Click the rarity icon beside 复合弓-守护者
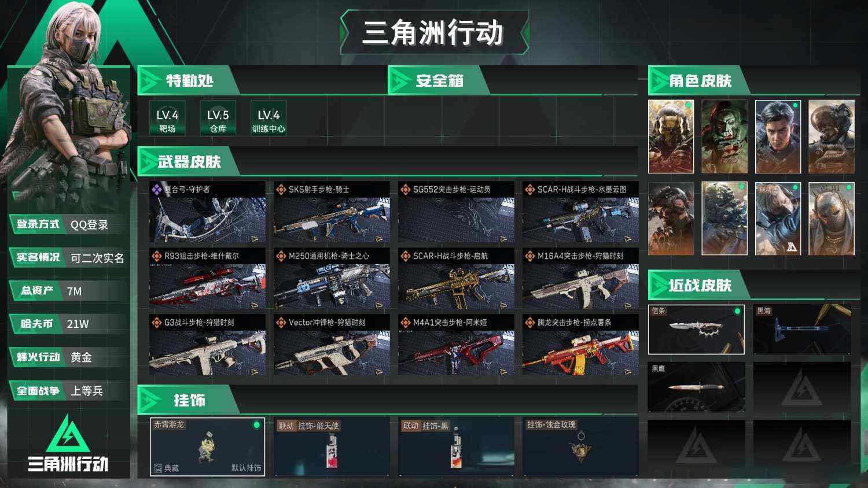Viewport: 868px width, 488px height. click(157, 189)
